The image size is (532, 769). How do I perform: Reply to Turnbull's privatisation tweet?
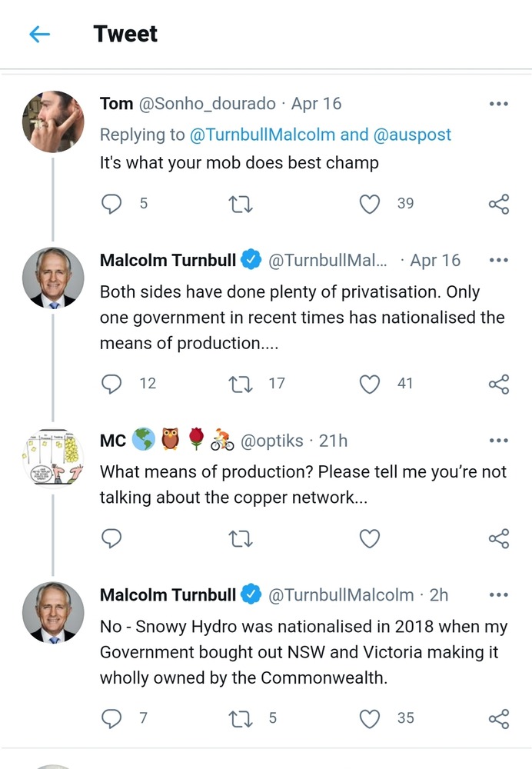pos(112,383)
